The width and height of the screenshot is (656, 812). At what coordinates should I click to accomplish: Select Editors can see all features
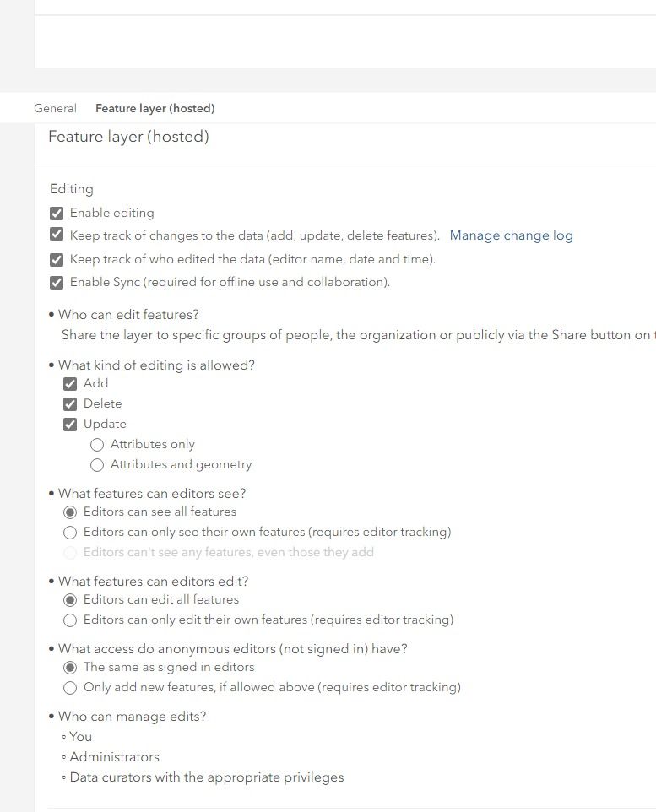pyautogui.click(x=70, y=512)
